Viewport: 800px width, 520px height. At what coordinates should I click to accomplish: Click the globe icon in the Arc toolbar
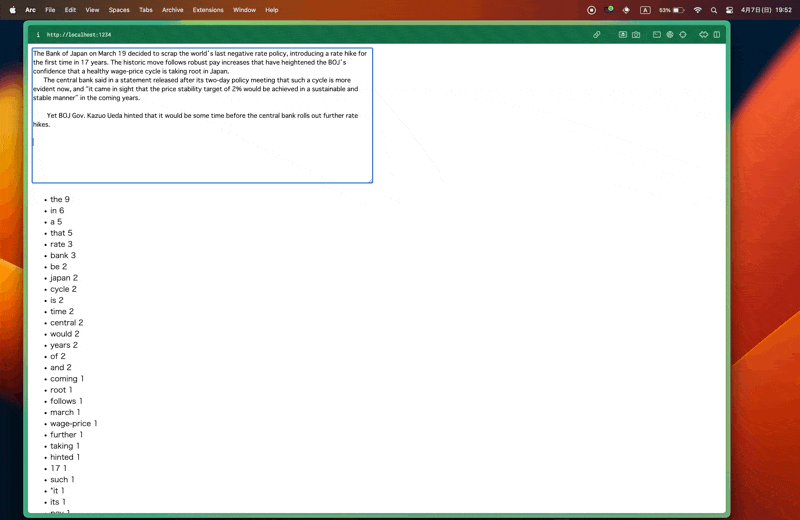pyautogui.click(x=669, y=35)
